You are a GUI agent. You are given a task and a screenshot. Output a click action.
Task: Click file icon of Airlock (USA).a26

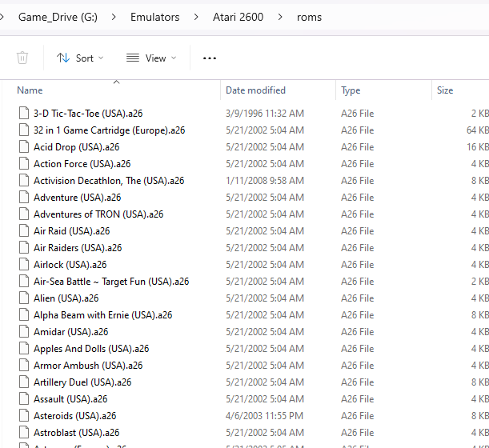(x=24, y=265)
